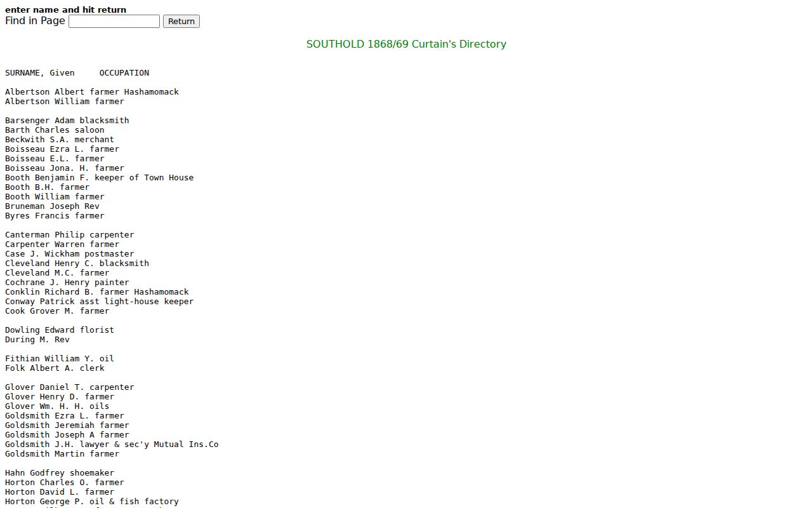812x508 pixels.
Task: Click 'Barth Charles saloon' line
Action: pos(55,130)
